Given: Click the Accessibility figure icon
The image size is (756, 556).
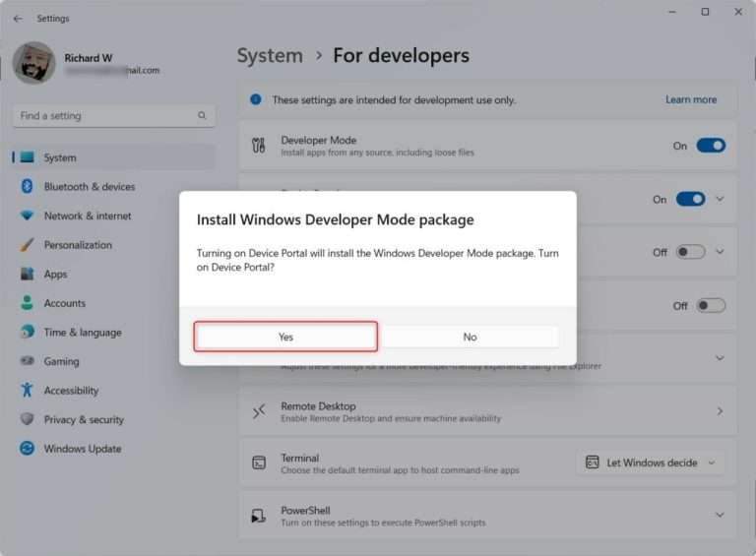Looking at the screenshot, I should point(27,390).
